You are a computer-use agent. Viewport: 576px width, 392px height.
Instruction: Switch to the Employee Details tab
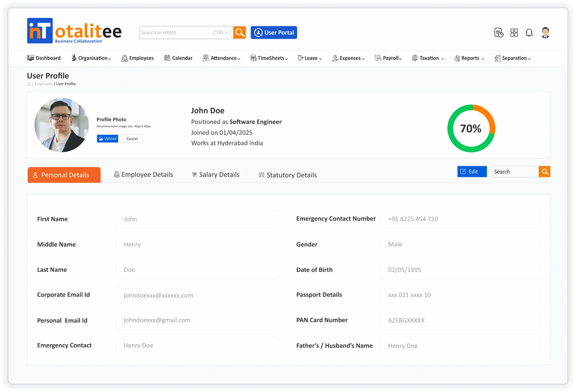click(143, 175)
